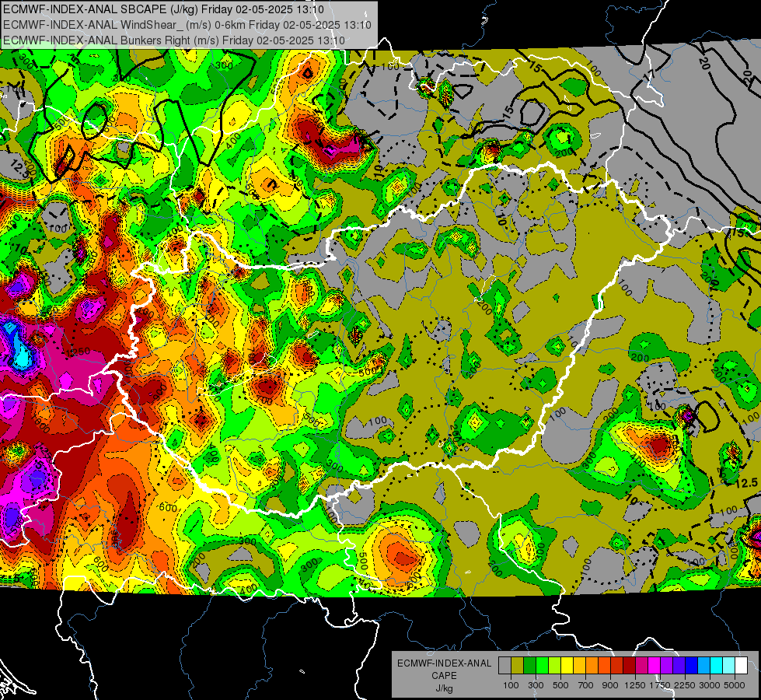Click the pure yellow legend swatch
The height and width of the screenshot is (700, 761).
pos(567,666)
